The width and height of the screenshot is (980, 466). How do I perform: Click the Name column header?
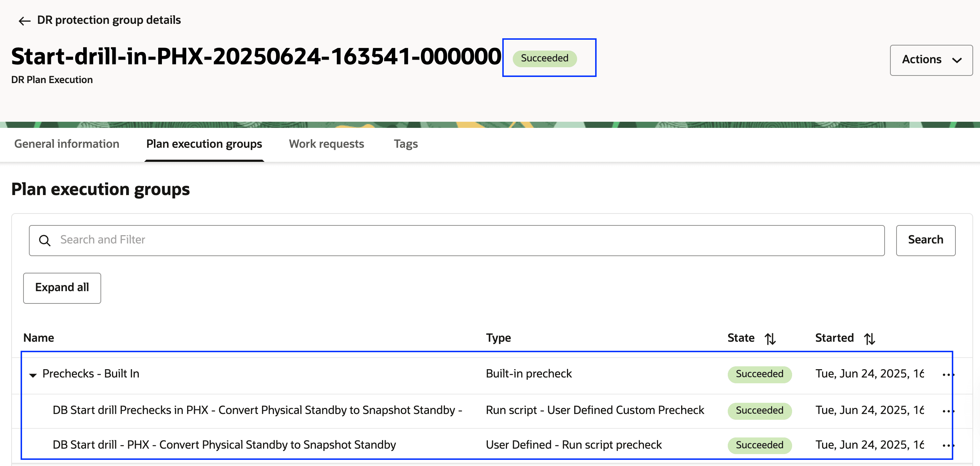38,338
